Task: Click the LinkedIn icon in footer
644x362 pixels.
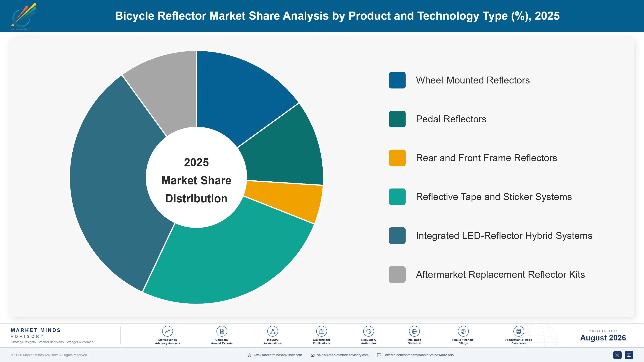Action: [x=379, y=355]
